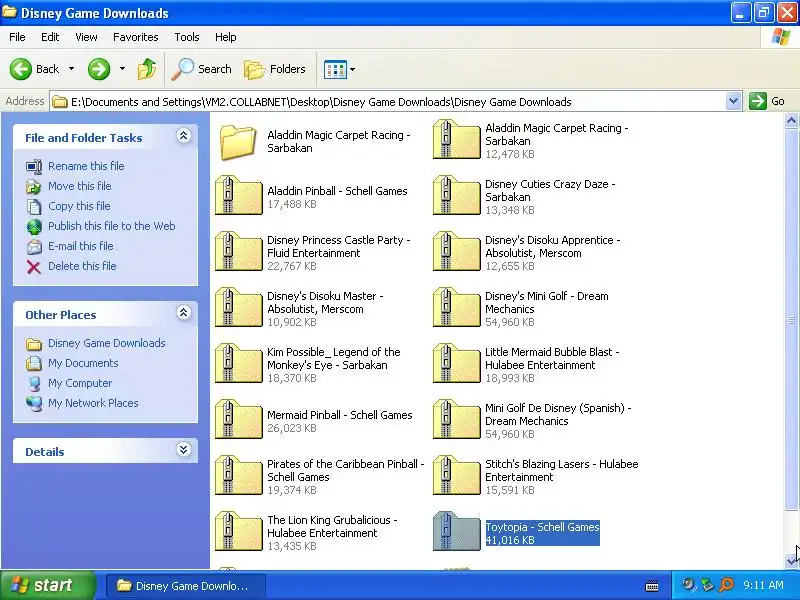800x600 pixels.
Task: Click the clock showing 9:11 AM
Action: coord(763,585)
